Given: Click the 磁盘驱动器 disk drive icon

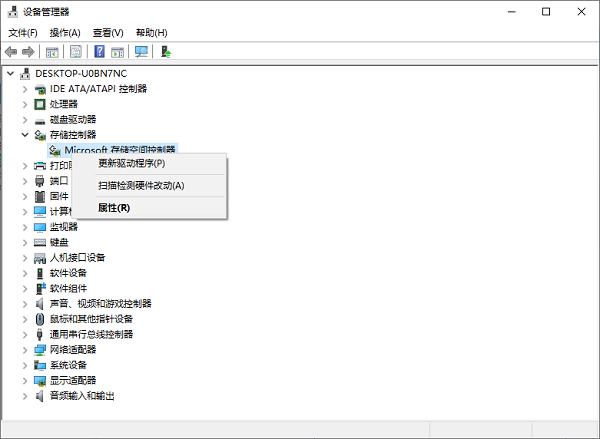Looking at the screenshot, I should coord(40,121).
